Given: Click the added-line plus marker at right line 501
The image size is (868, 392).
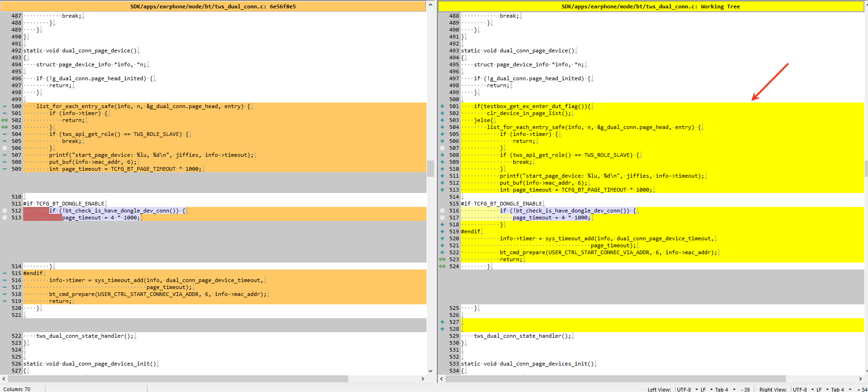Looking at the screenshot, I should tap(442, 106).
